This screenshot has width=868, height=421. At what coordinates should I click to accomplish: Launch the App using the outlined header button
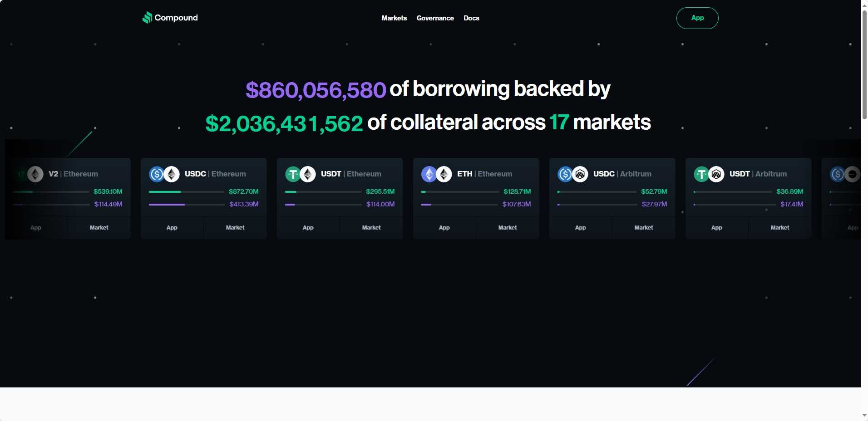(697, 18)
